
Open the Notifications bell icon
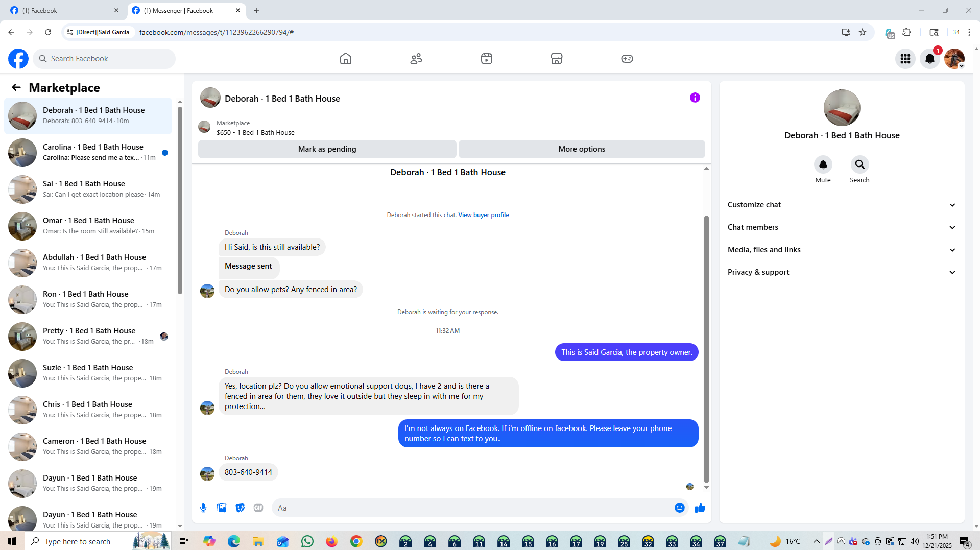(x=930, y=59)
